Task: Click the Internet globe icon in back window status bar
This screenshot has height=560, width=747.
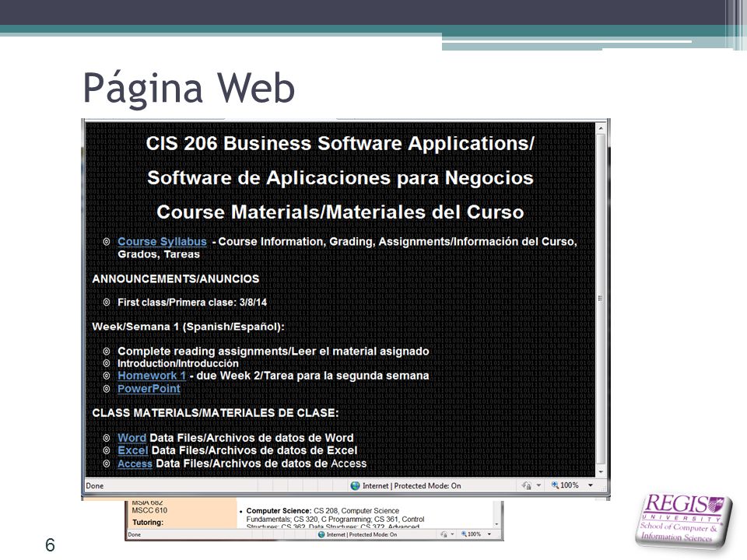Action: (x=321, y=535)
